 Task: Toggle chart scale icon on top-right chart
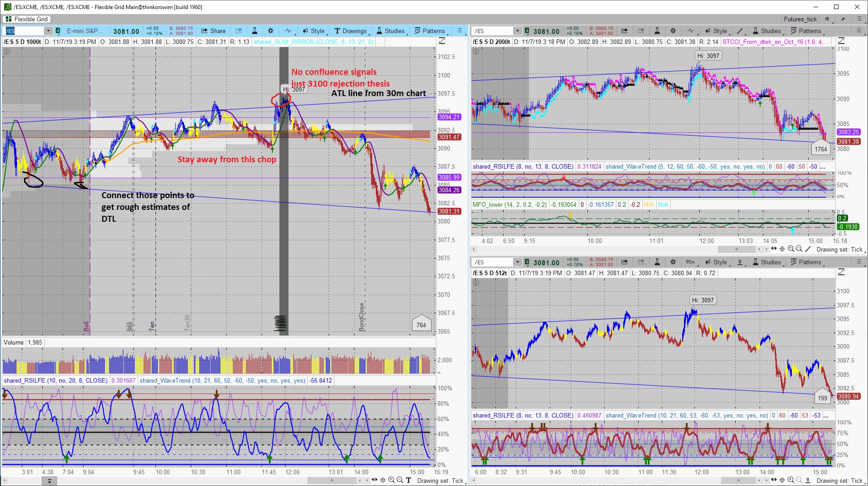click(x=841, y=41)
